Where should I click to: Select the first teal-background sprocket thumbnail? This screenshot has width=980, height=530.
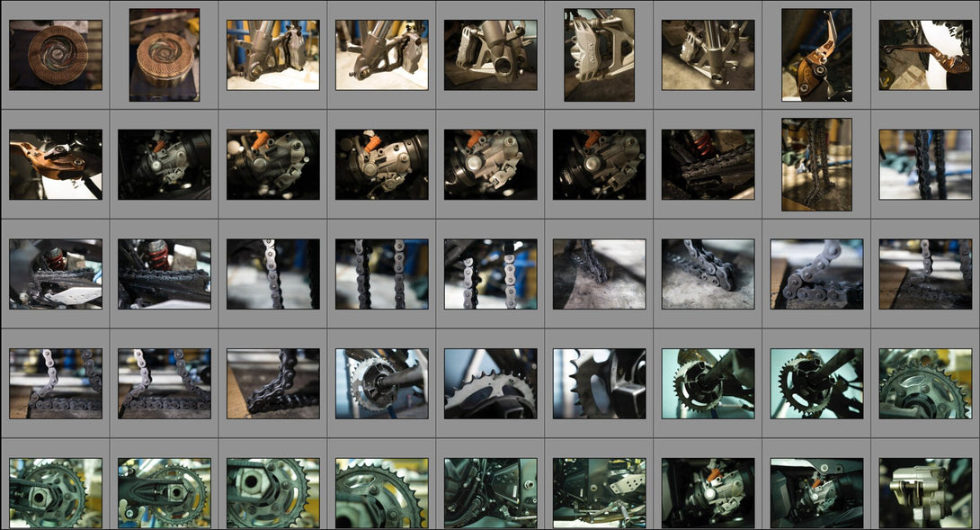point(708,383)
